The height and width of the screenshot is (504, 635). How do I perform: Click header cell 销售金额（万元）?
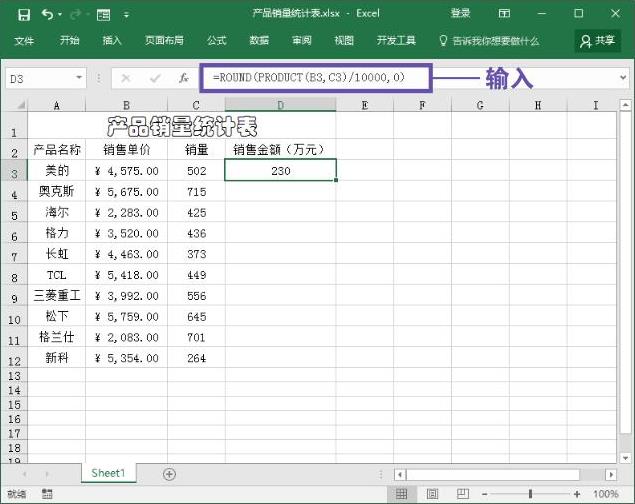(280, 149)
